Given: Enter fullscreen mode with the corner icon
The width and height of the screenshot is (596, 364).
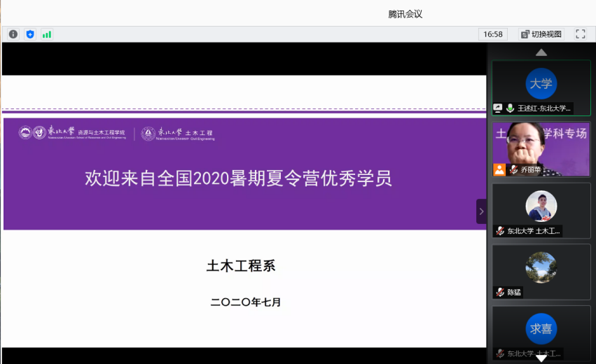Looking at the screenshot, I should (x=580, y=34).
